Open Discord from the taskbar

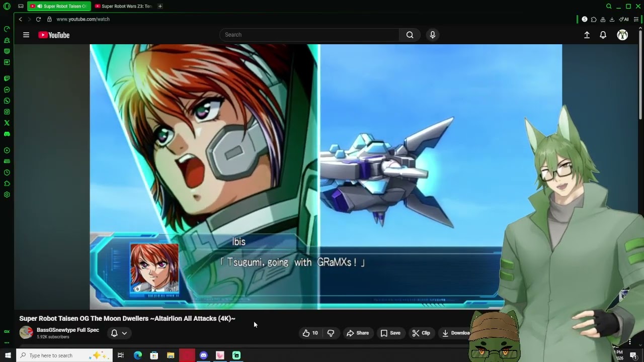point(203,355)
